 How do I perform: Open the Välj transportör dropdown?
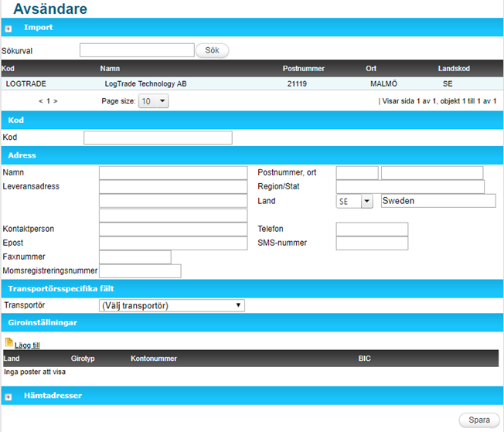172,305
